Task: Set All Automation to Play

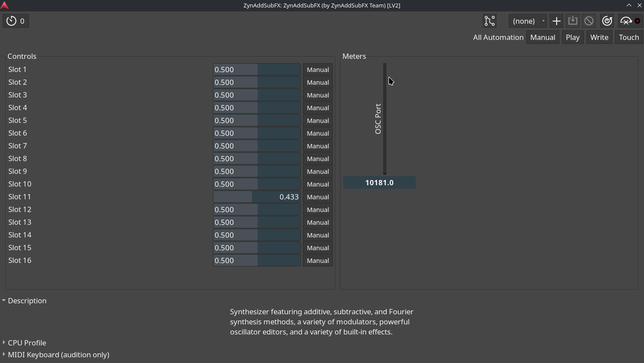Action: pos(572,37)
